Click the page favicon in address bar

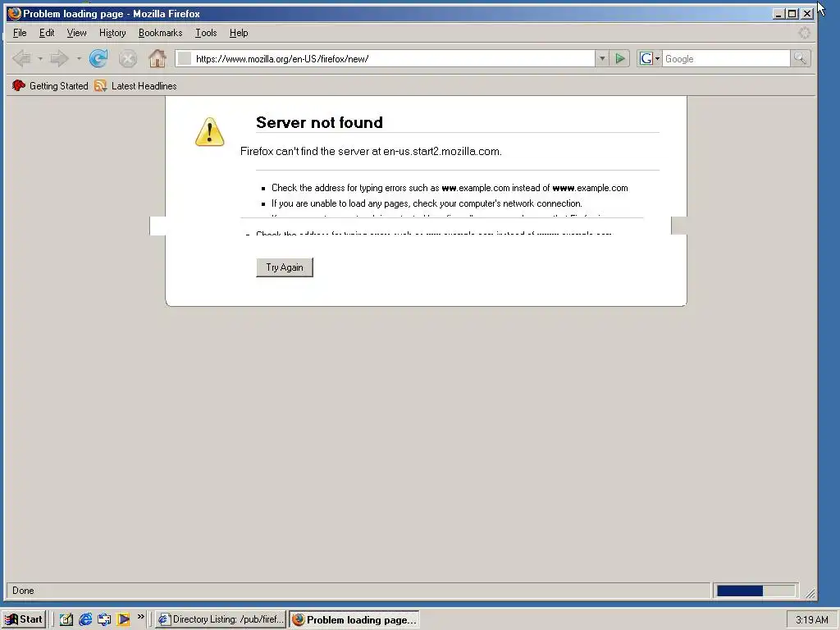coord(185,58)
